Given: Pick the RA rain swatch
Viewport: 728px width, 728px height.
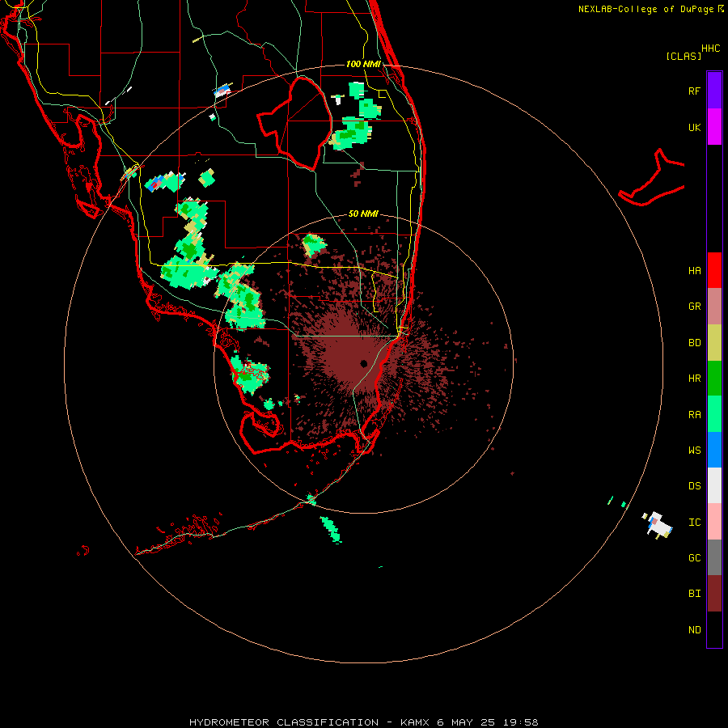Looking at the screenshot, I should pyautogui.click(x=714, y=414).
